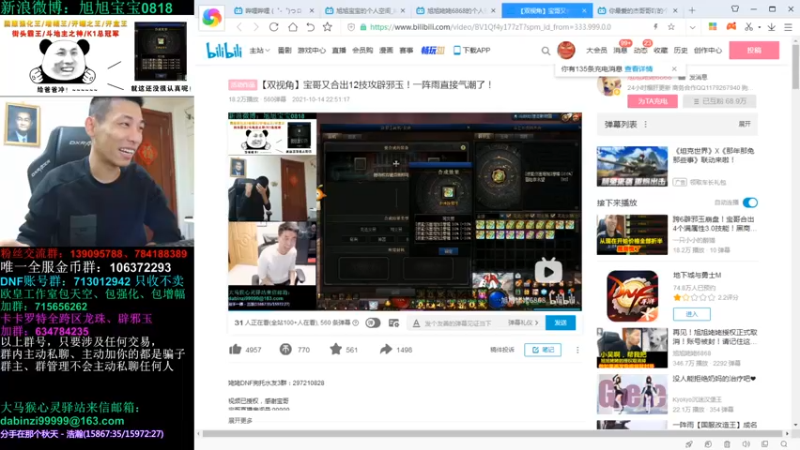Viewport: 800px width, 450px height.
Task: Click the video player play button overlay
Action: 548,271
